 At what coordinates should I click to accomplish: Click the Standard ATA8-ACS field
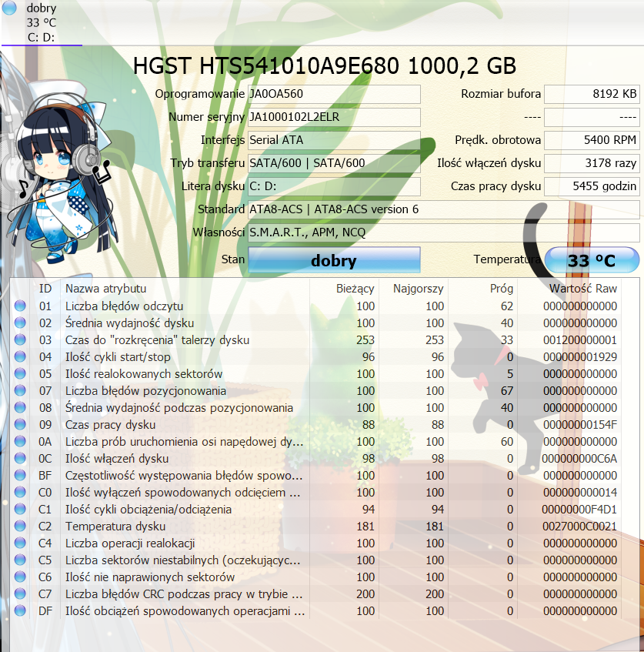(x=444, y=209)
